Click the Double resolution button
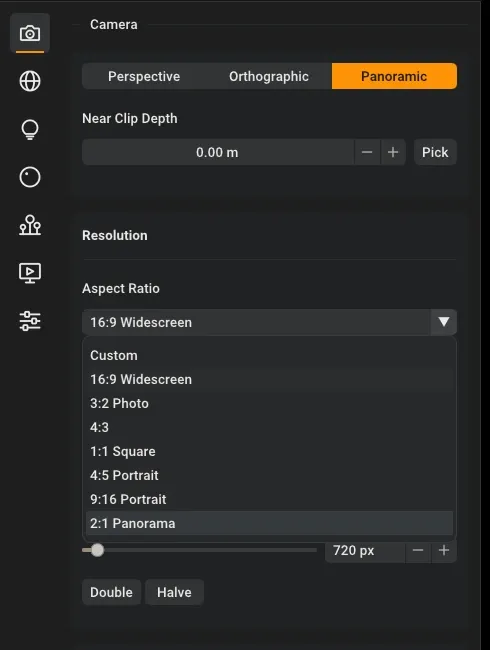Image resolution: width=490 pixels, height=650 pixels. (x=112, y=592)
